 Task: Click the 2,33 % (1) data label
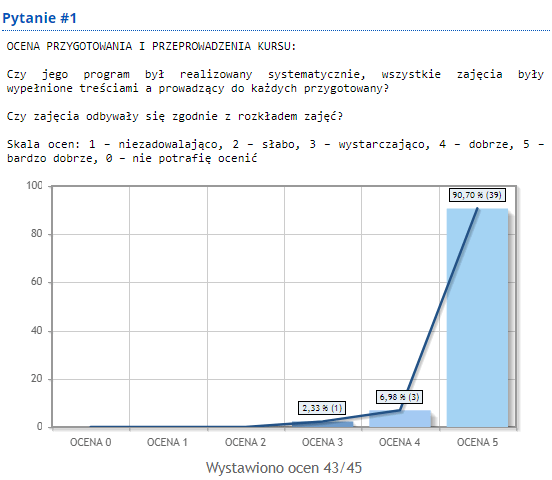(322, 408)
